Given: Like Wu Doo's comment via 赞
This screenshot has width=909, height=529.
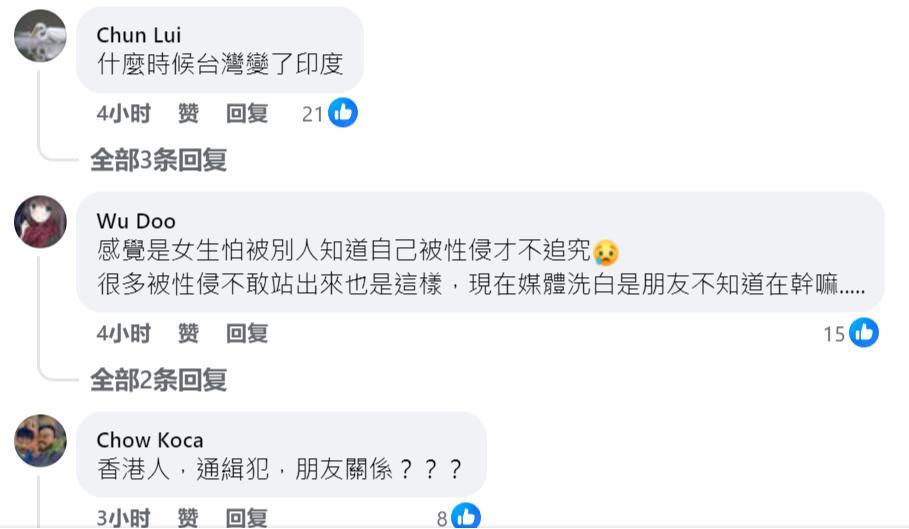Looking at the screenshot, I should point(188,334).
